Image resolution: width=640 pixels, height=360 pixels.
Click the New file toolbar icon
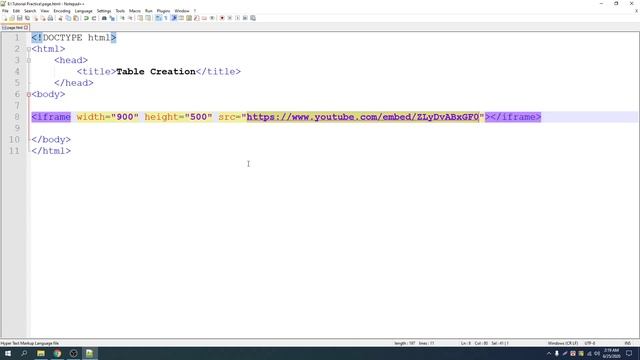[x=5, y=18]
